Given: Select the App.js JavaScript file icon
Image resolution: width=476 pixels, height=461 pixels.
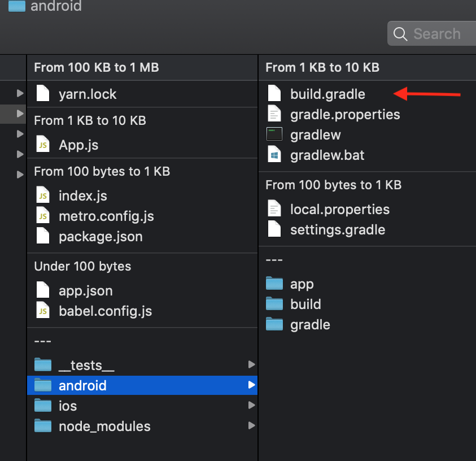Looking at the screenshot, I should [x=43, y=145].
